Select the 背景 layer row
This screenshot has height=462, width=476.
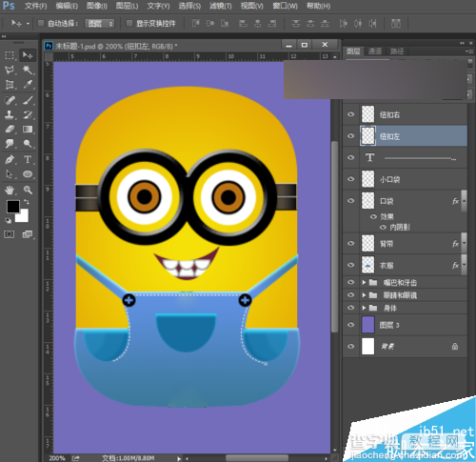coord(405,346)
